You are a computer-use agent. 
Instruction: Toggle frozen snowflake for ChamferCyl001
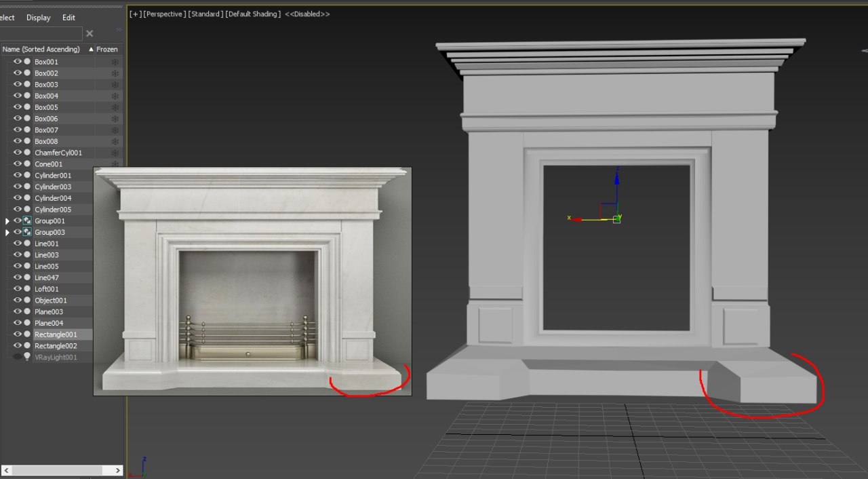(115, 153)
